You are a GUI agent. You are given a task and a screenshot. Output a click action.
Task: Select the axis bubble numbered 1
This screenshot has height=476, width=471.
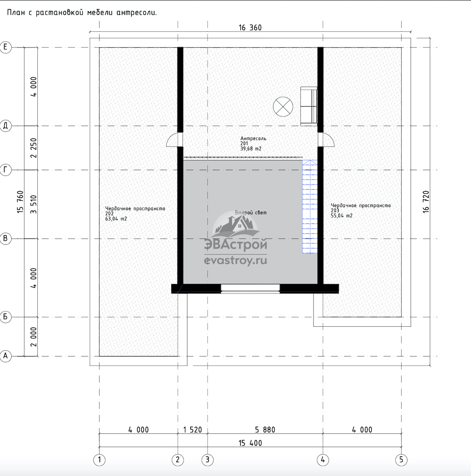click(x=99, y=460)
